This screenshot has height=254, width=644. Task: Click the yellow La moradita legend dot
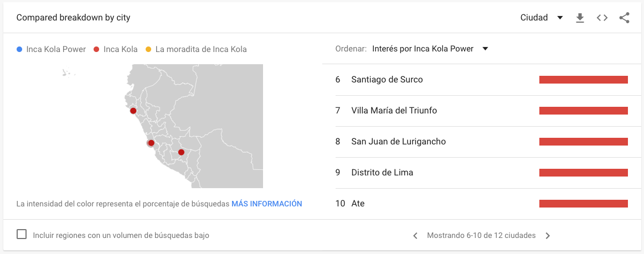[148, 49]
